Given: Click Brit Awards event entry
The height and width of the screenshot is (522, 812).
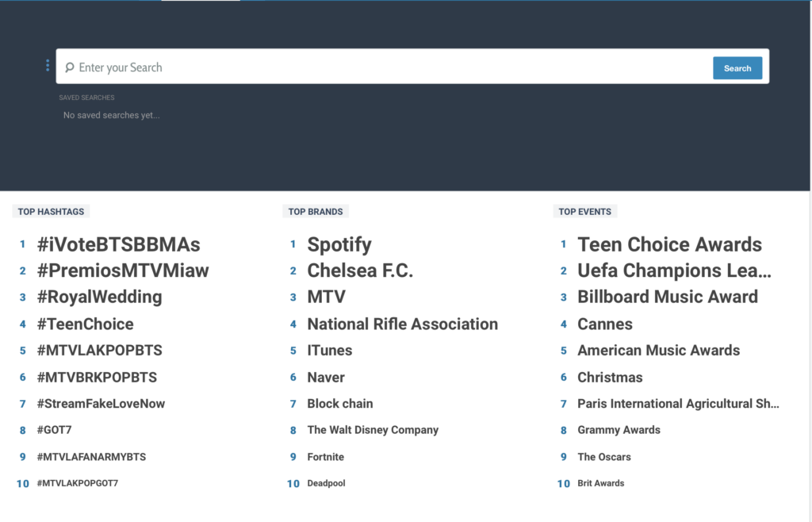Looking at the screenshot, I should coord(600,483).
